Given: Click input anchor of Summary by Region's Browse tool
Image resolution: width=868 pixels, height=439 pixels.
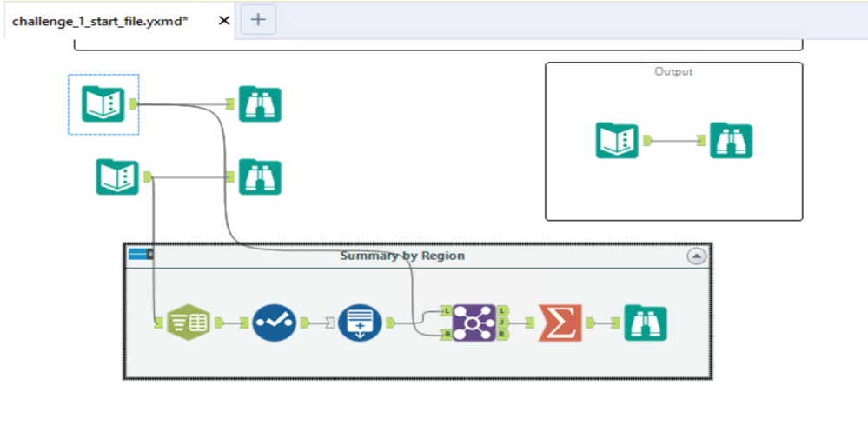Looking at the screenshot, I should coord(615,323).
